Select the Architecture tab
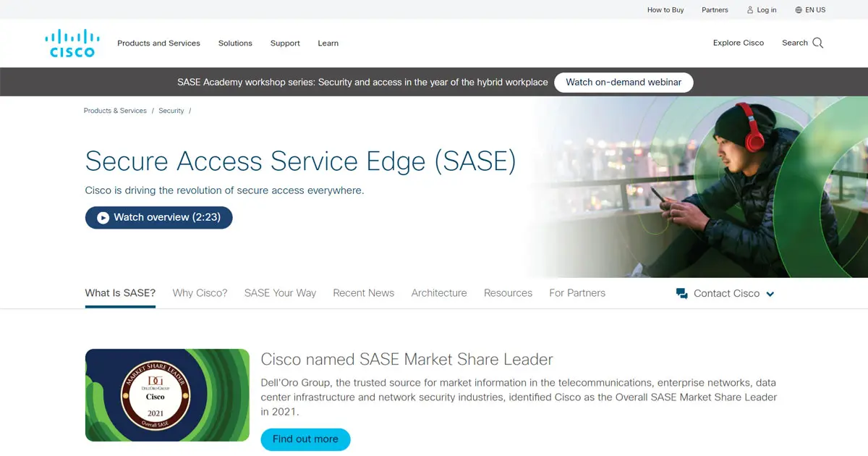Image resolution: width=868 pixels, height=456 pixels. [x=439, y=293]
